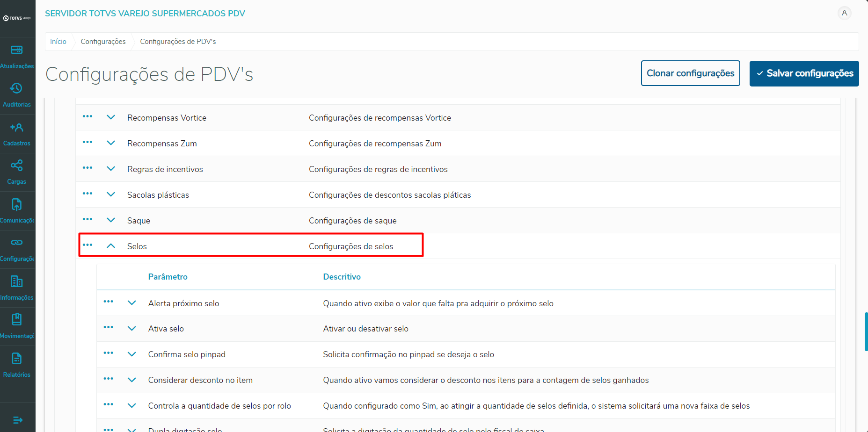Click the 'Recompensas Zum' row label

tap(162, 144)
